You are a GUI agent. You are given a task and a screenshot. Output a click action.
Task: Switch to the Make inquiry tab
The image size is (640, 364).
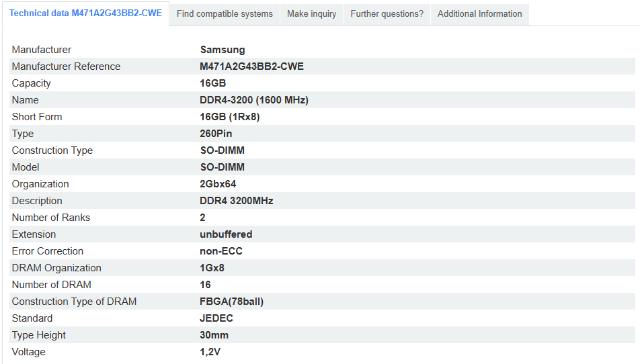click(311, 14)
